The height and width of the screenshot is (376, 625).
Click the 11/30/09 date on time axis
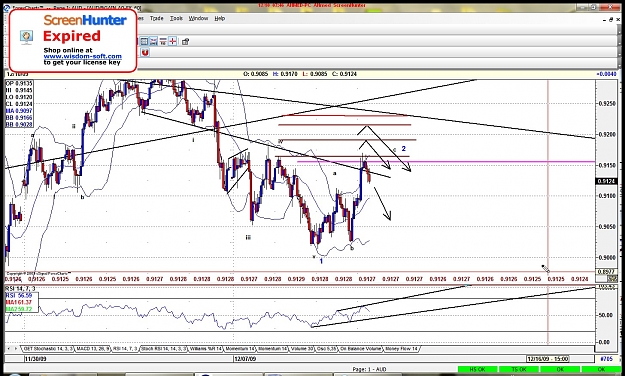35,359
